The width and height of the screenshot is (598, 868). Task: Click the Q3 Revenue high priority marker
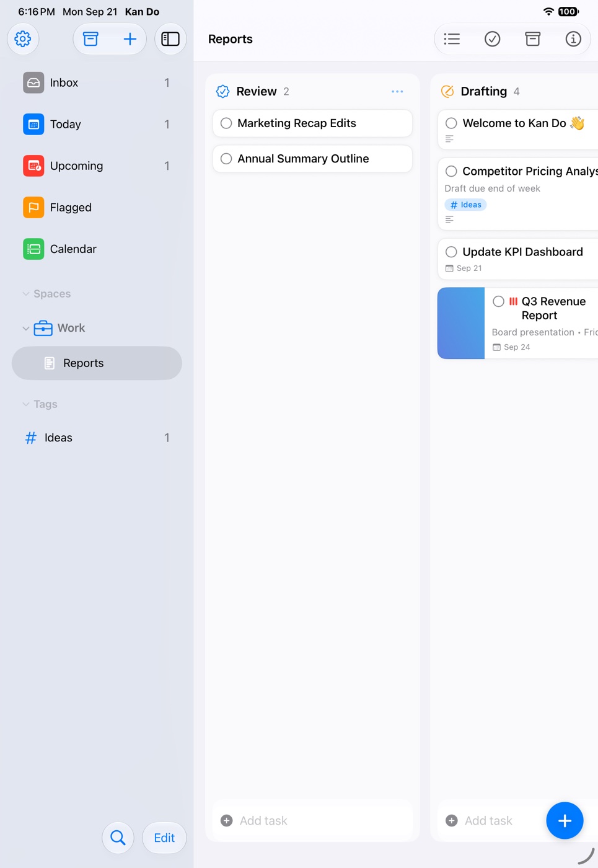pyautogui.click(x=513, y=301)
